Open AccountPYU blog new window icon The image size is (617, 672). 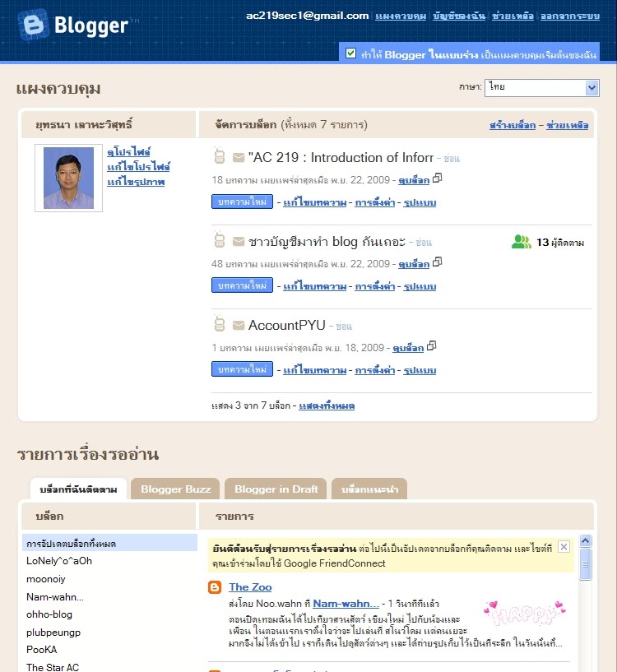click(431, 345)
